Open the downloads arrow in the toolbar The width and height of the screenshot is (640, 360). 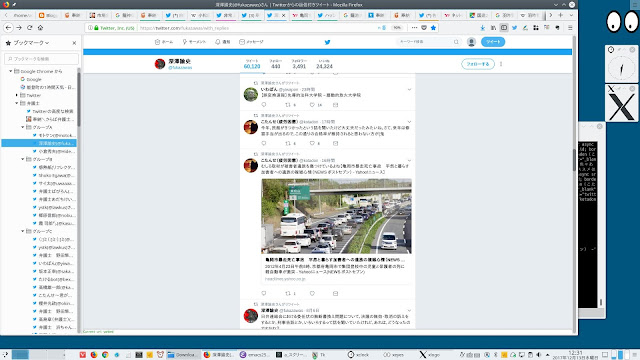tap(482, 28)
